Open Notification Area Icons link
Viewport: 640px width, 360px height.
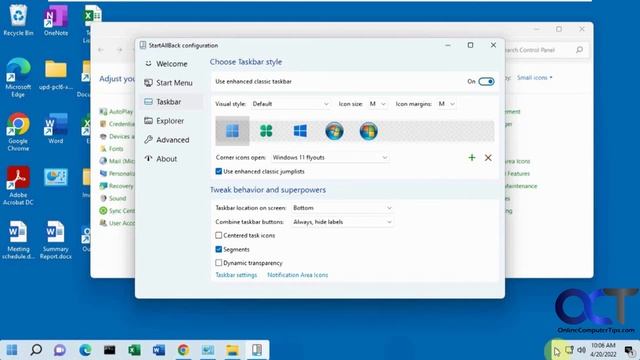[x=298, y=275]
